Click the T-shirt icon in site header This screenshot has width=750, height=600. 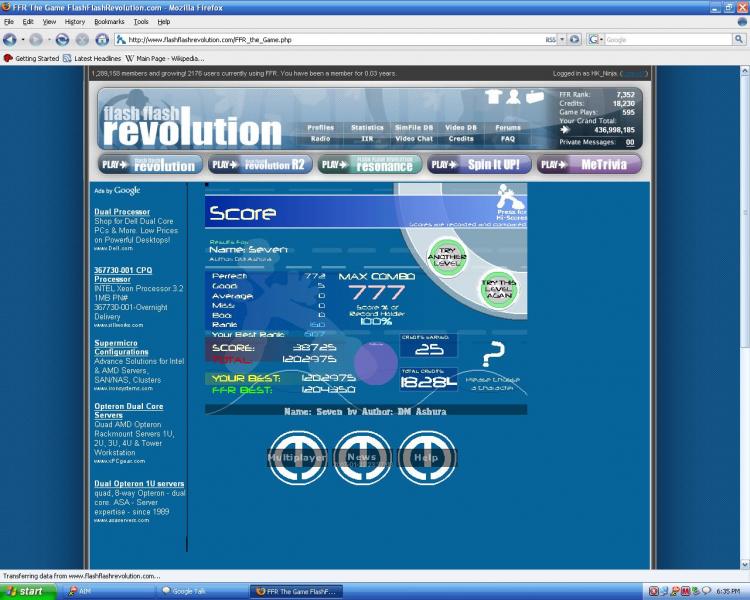pyautogui.click(x=493, y=97)
